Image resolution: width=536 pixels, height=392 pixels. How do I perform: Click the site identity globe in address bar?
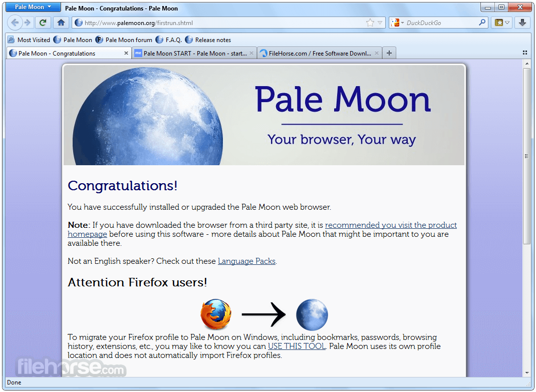(x=78, y=22)
